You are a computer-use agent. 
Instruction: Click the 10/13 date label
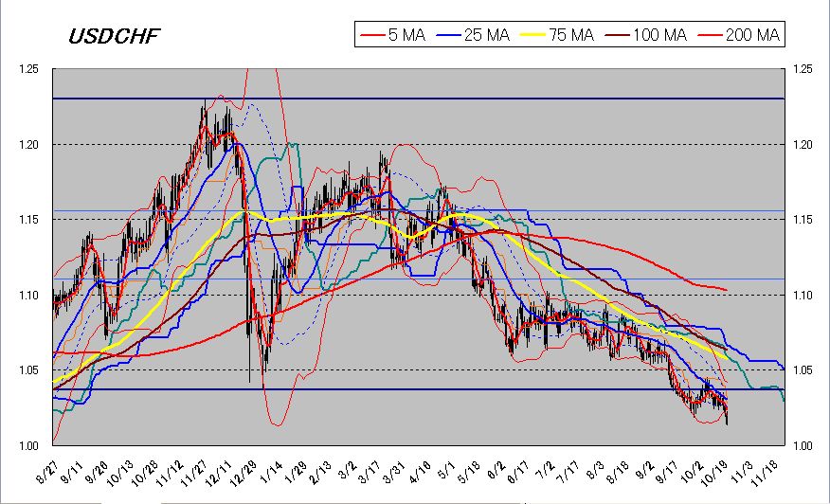[119, 474]
